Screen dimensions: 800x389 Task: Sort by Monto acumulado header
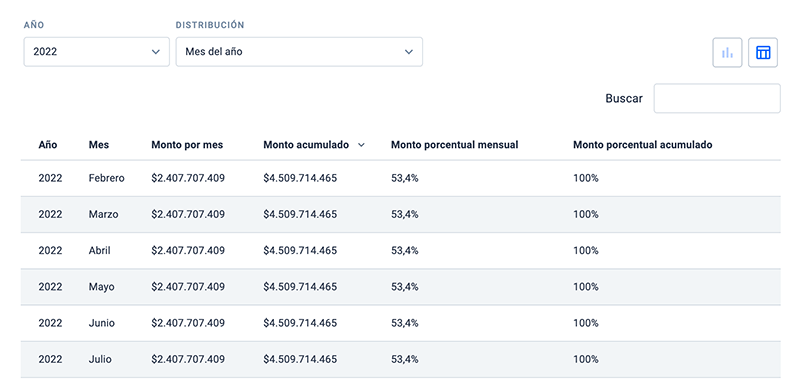306,145
